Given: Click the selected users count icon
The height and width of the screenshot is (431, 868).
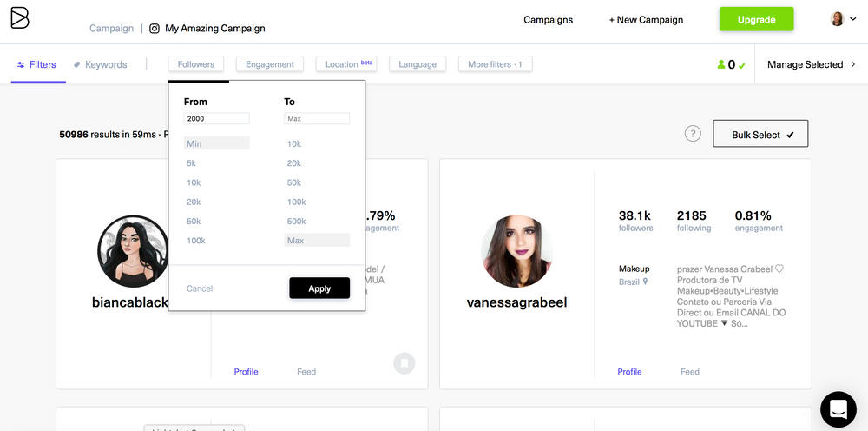Looking at the screenshot, I should 720,65.
